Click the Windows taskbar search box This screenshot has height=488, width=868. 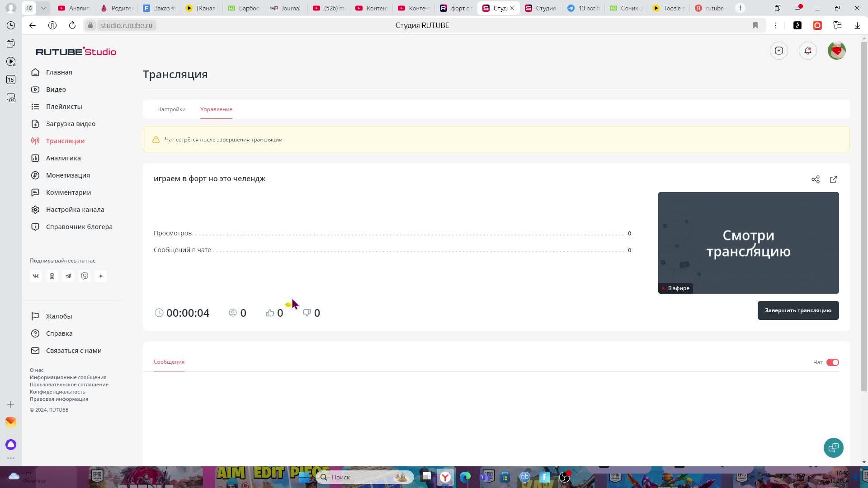click(365, 477)
